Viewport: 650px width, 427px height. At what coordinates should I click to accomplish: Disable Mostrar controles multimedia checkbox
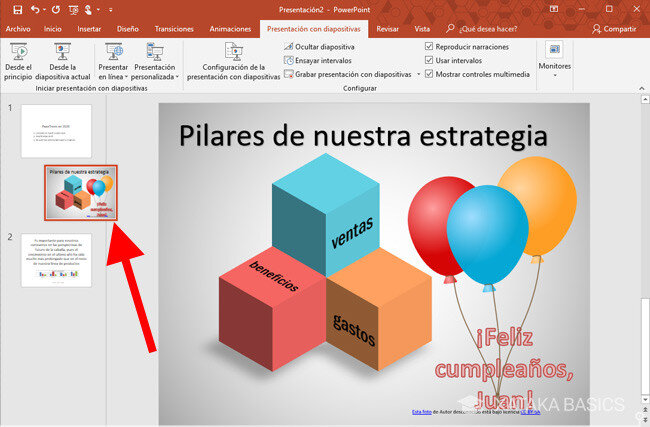point(429,74)
